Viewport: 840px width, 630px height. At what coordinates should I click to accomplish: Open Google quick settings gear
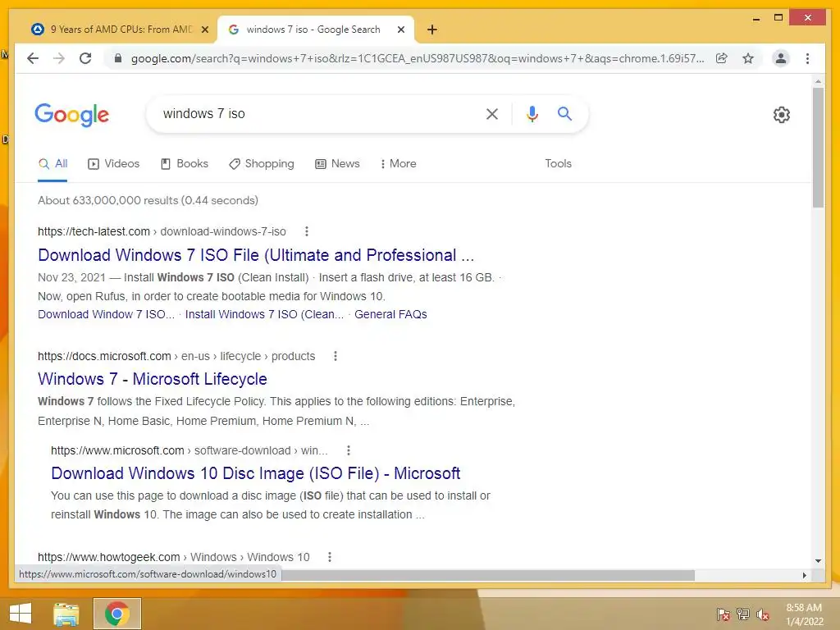click(x=782, y=115)
